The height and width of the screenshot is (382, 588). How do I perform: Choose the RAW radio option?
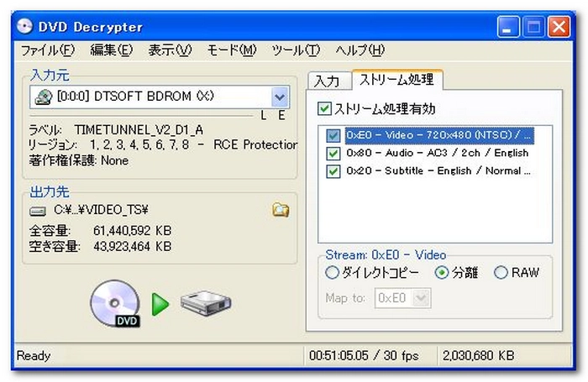click(x=501, y=273)
